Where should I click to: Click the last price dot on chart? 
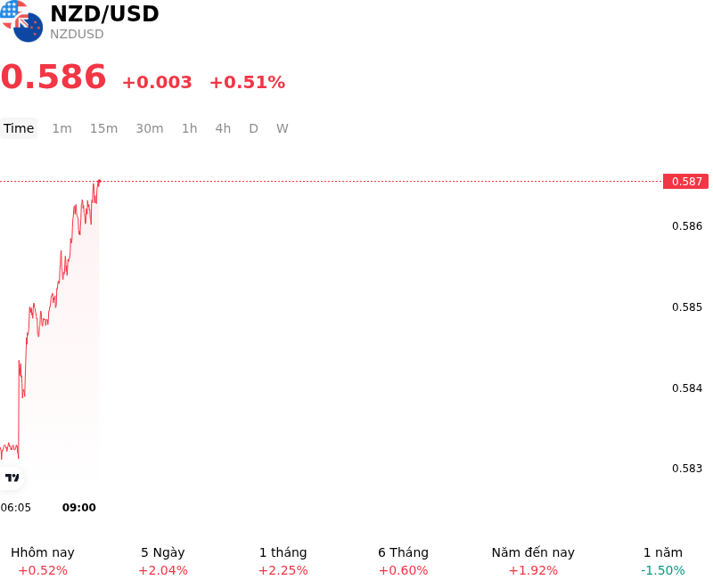99,182
